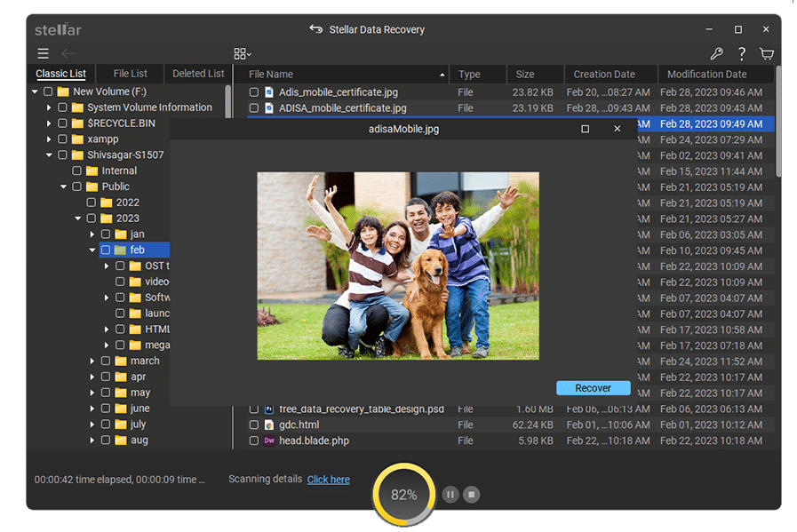
Task: Open the hamburger menu
Action: 43,54
